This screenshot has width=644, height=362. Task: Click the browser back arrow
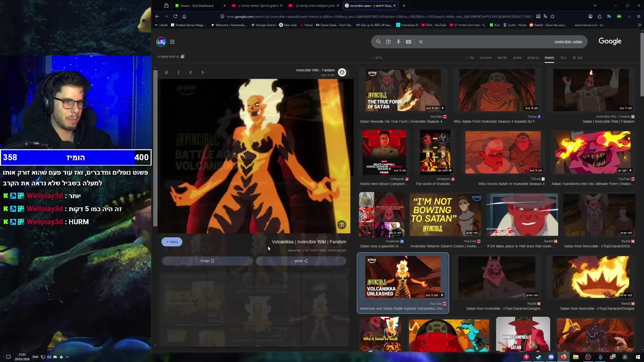(157, 16)
